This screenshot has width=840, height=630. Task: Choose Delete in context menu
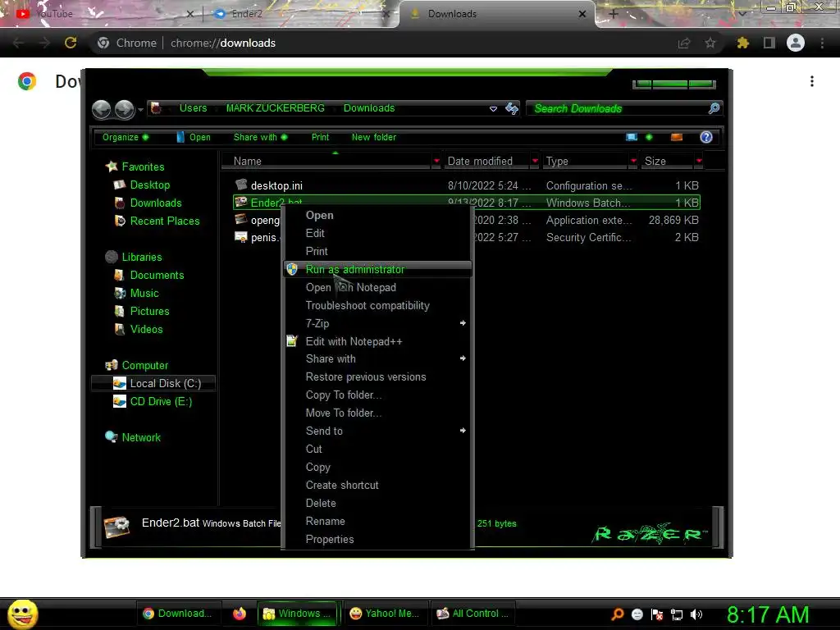(377, 503)
